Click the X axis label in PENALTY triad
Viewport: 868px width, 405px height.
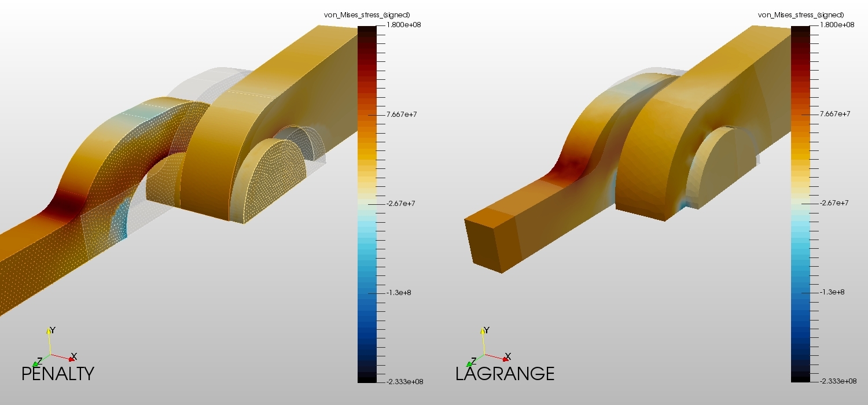click(74, 356)
